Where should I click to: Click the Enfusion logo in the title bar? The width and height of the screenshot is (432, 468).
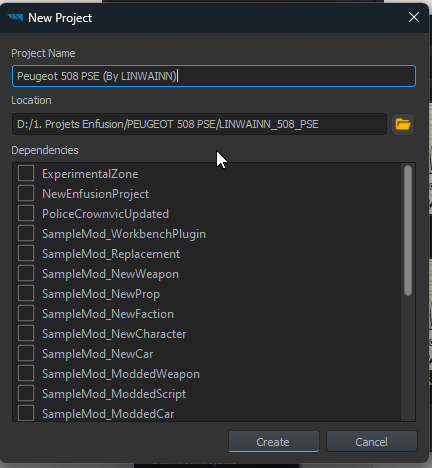[x=15, y=17]
